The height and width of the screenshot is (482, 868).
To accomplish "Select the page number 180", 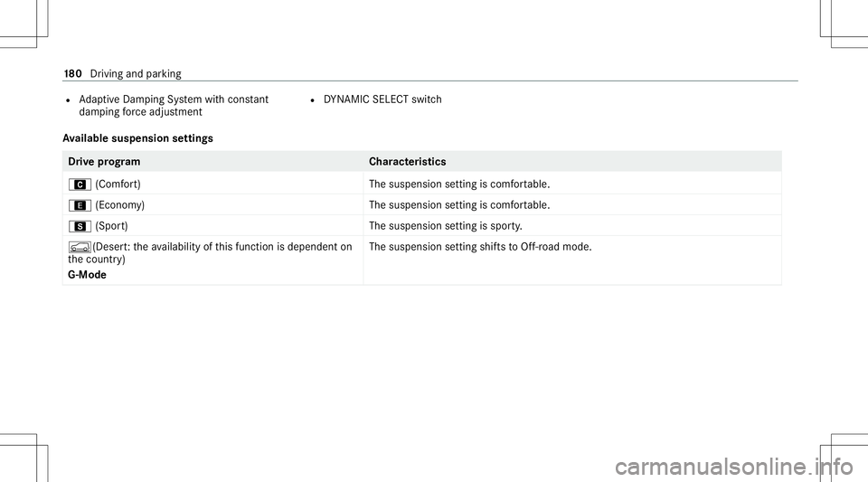I will (x=73, y=73).
